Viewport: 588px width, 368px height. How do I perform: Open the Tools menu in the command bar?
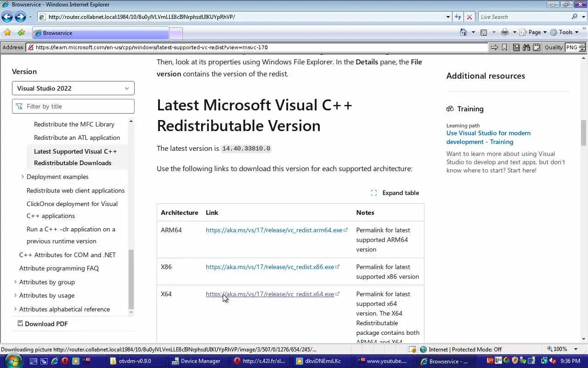coord(564,32)
